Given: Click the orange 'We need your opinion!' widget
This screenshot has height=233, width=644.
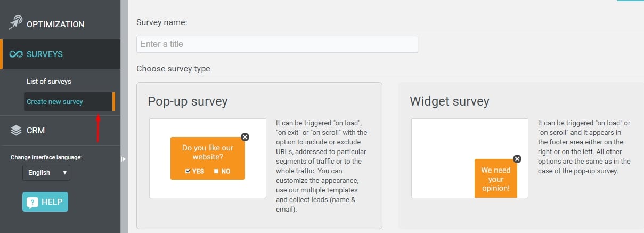Looking at the screenshot, I should [496, 179].
